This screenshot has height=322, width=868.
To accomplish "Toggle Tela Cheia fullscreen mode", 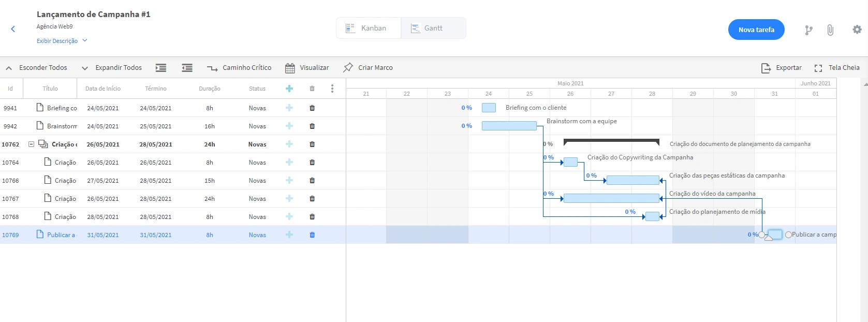I will (x=837, y=68).
